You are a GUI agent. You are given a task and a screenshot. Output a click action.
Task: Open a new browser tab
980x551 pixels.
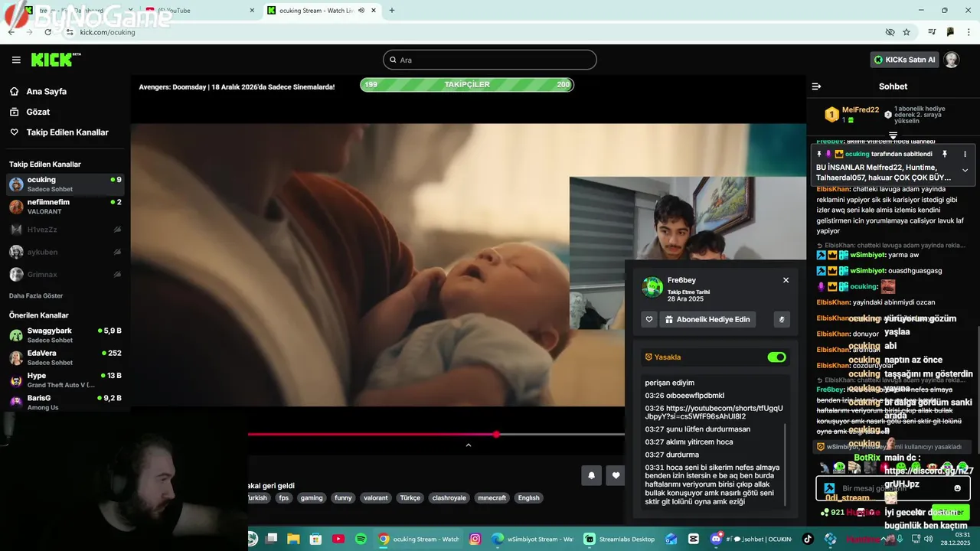click(392, 11)
